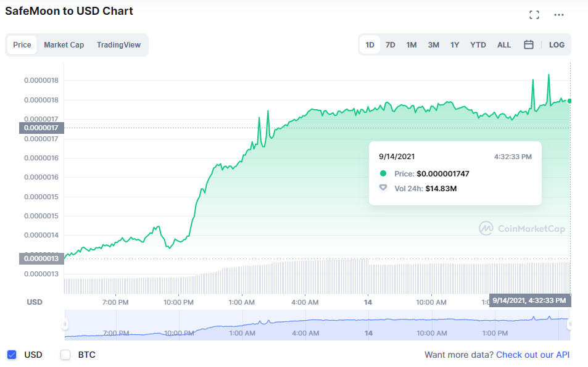Open the Check out our API link

pos(532,355)
